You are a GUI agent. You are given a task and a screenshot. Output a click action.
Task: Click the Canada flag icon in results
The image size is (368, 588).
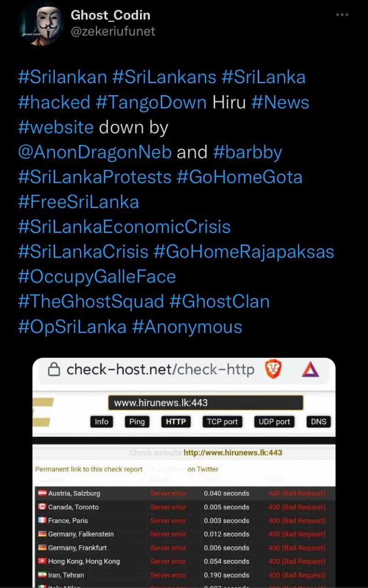pyautogui.click(x=42, y=507)
